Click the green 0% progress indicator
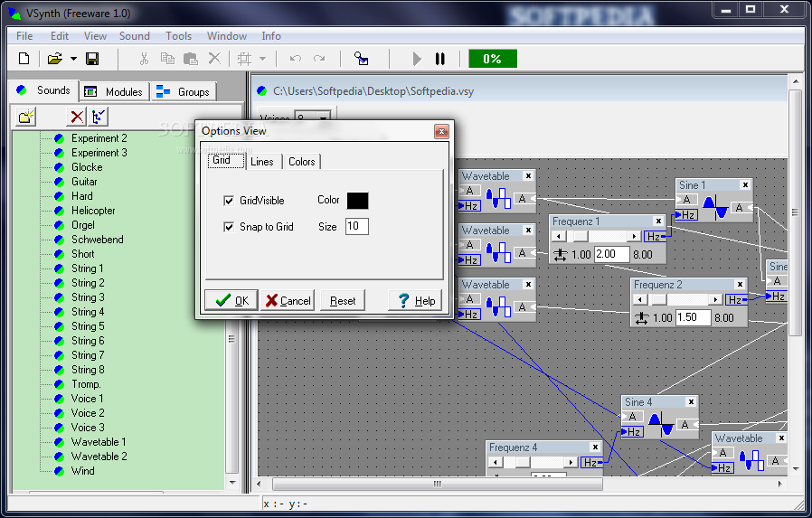 493,59
